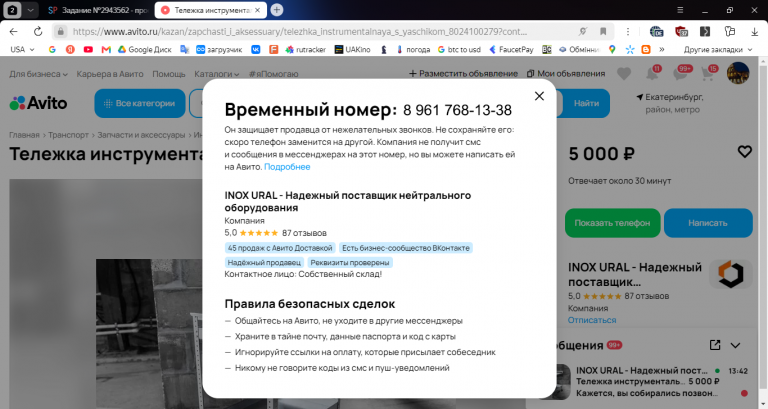Click 'Разместить объявление'
This screenshot has width=768, height=409.
click(x=463, y=73)
